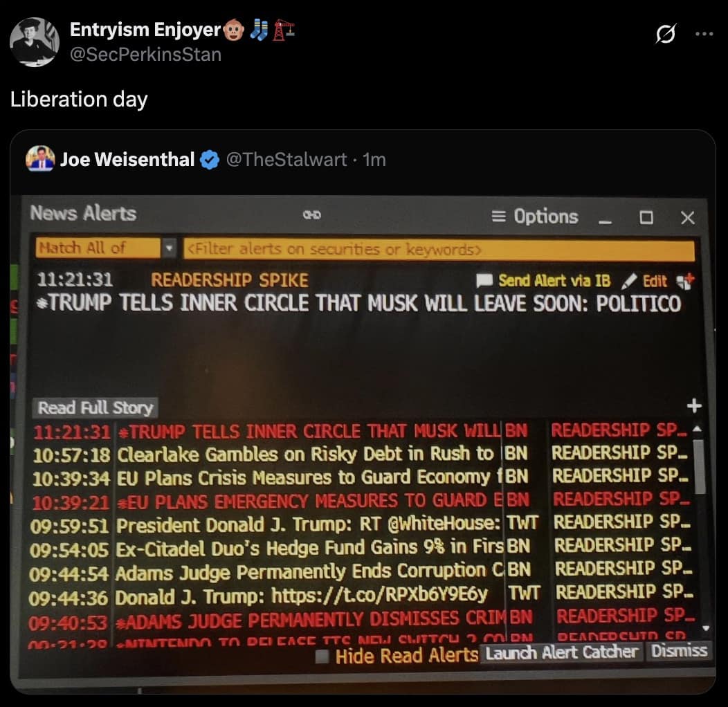
Task: Click the chain link icon beside News Alerts
Action: click(x=311, y=215)
